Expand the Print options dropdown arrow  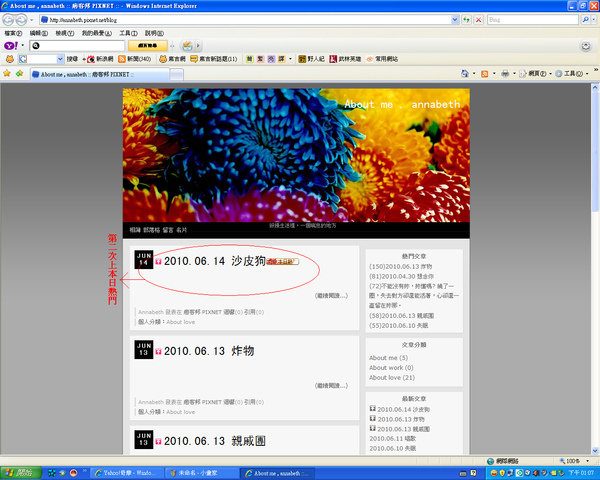514,73
